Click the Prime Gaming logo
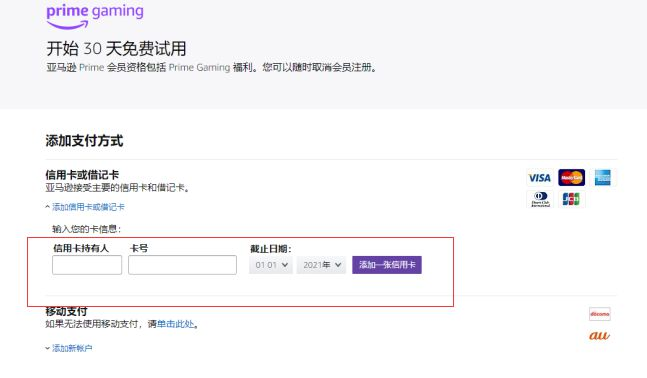The width and height of the screenshot is (647, 378). (x=95, y=17)
